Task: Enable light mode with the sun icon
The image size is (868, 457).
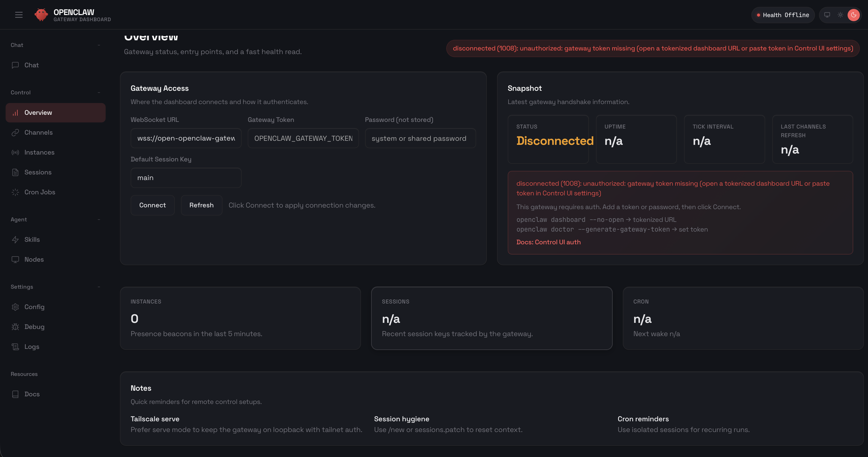Action: coord(840,15)
